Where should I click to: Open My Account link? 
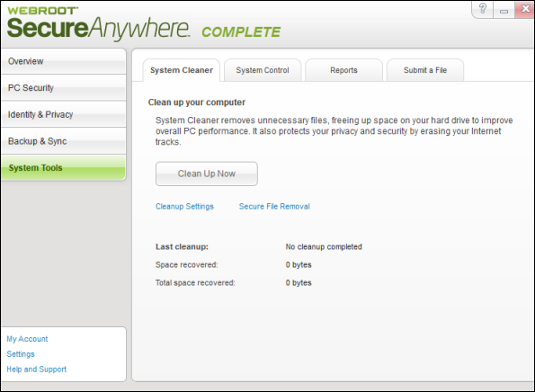(27, 339)
